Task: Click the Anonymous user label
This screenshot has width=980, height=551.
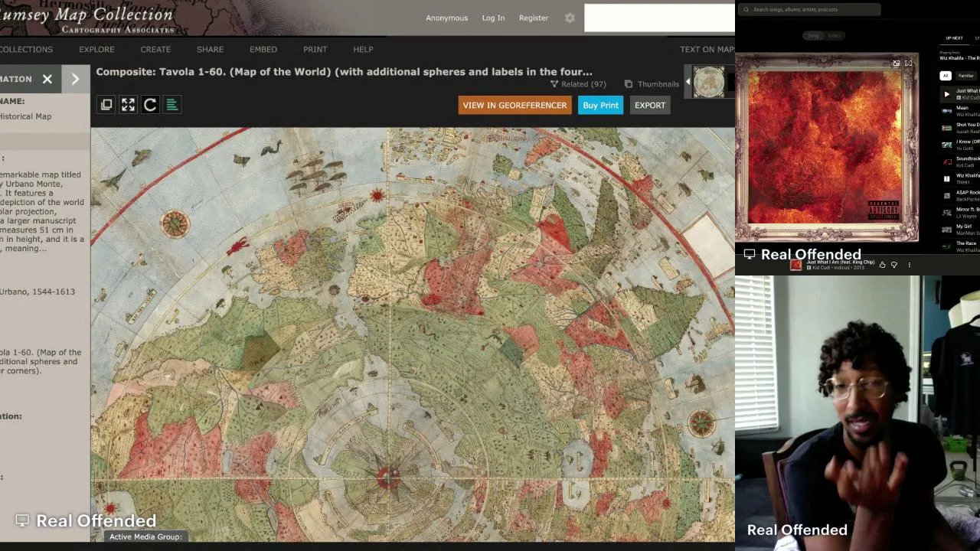Action: click(446, 18)
